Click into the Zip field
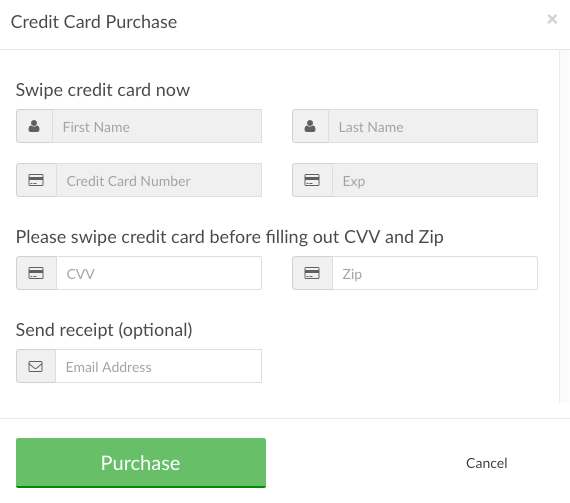570x503 pixels. tap(435, 273)
